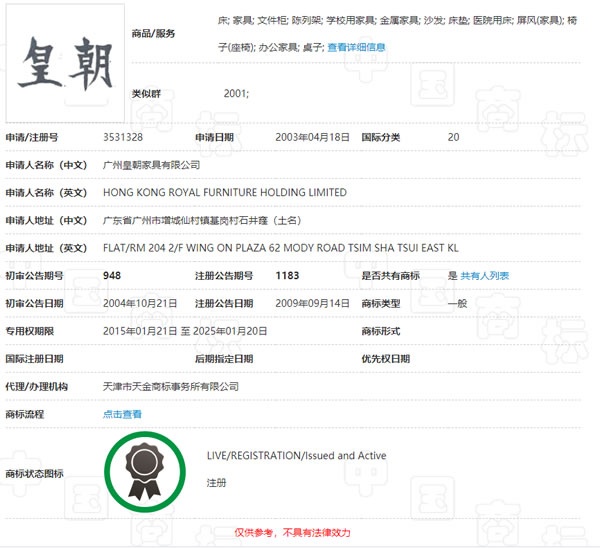Click the 类似群 field label
Image resolution: width=600 pixels, height=548 pixels.
pyautogui.click(x=146, y=94)
